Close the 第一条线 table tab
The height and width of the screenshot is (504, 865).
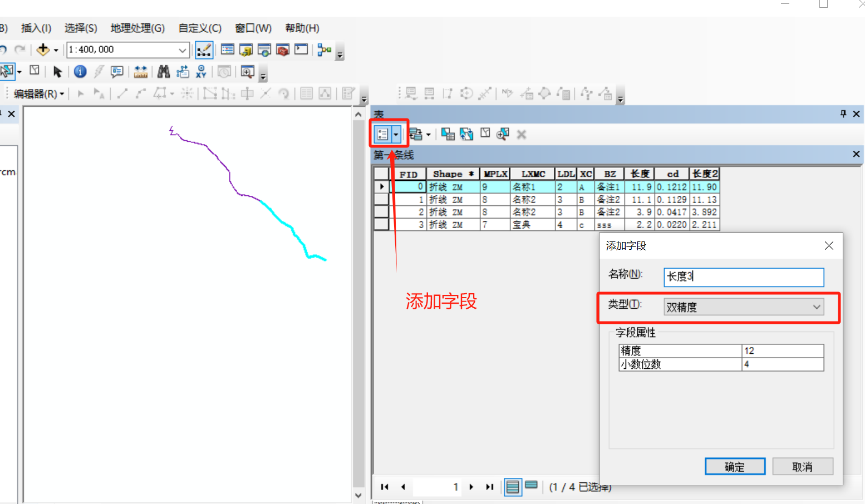point(856,154)
